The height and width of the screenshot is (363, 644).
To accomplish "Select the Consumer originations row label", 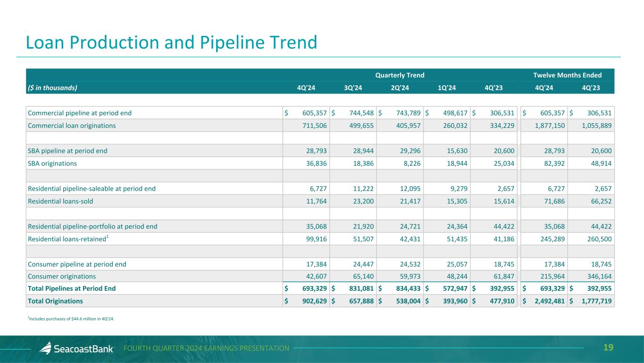I will point(62,276).
